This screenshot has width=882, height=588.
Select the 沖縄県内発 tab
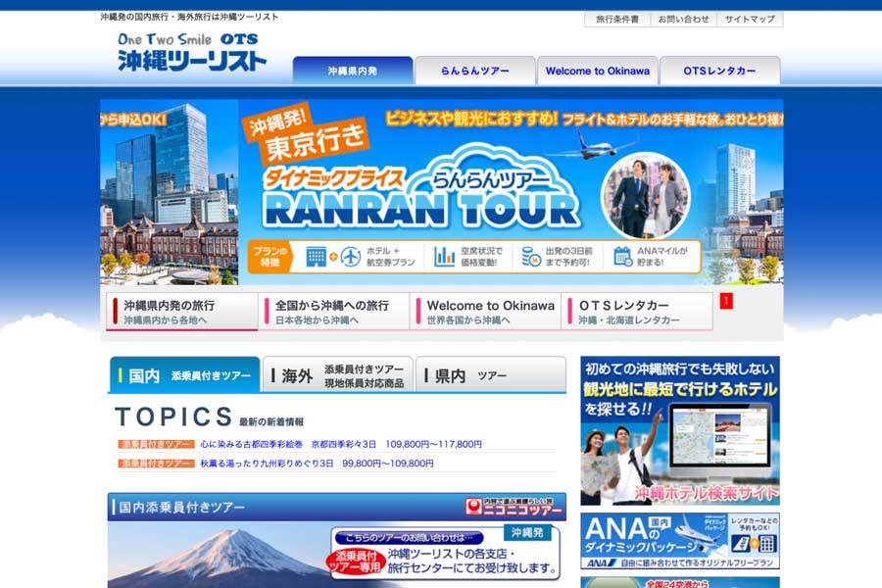point(353,71)
